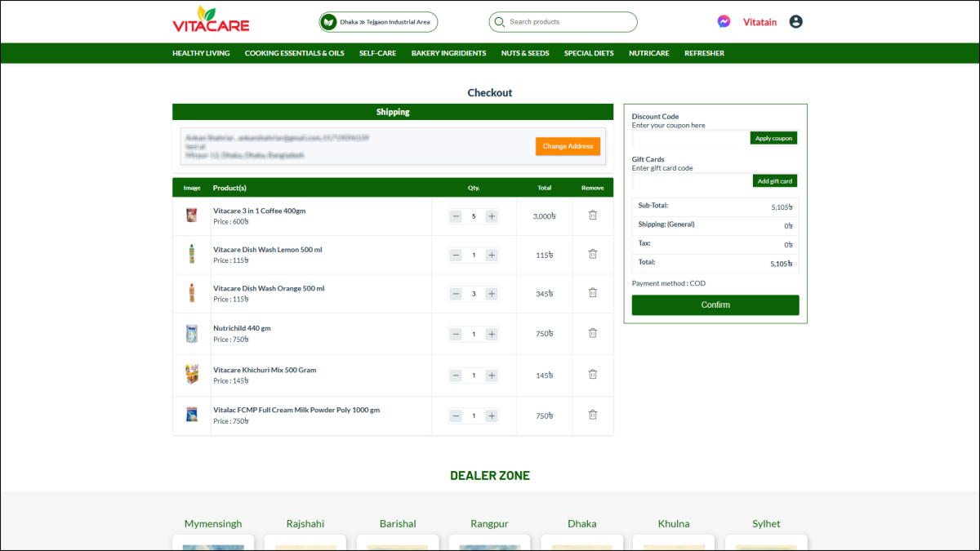Click the leaf icon in location selector
Screen dimensions: 980x551
click(x=329, y=22)
